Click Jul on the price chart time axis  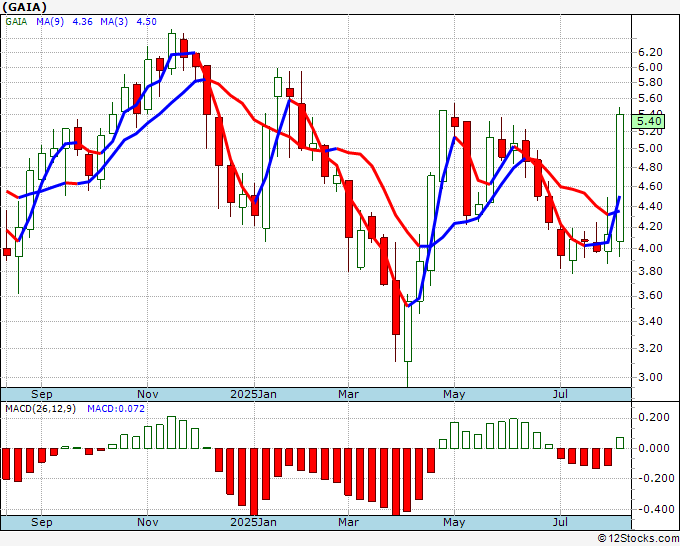pyautogui.click(x=560, y=394)
